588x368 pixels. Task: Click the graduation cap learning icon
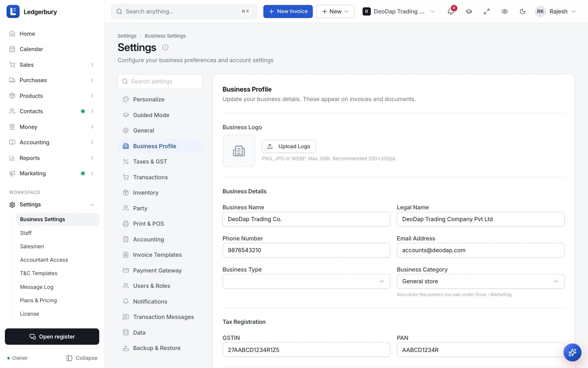[469, 11]
